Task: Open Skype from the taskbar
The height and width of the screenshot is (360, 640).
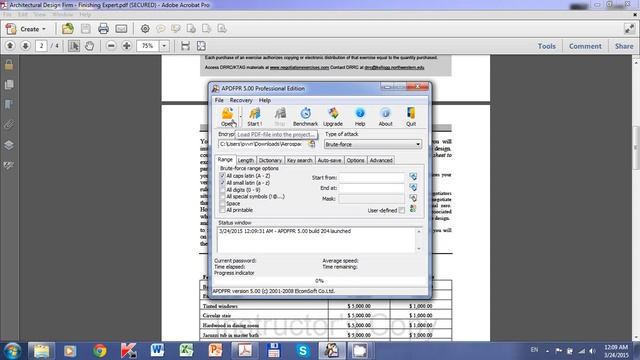Action: pyautogui.click(x=303, y=351)
